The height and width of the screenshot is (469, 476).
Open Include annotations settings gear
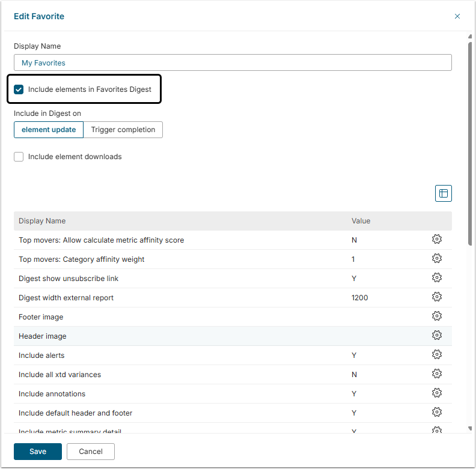click(x=437, y=393)
